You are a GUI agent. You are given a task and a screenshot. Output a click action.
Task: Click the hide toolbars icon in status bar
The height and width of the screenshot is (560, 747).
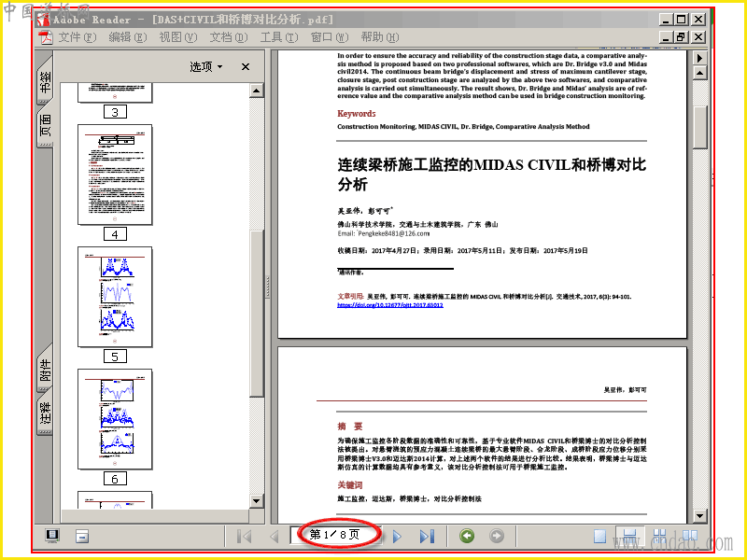pos(82,537)
